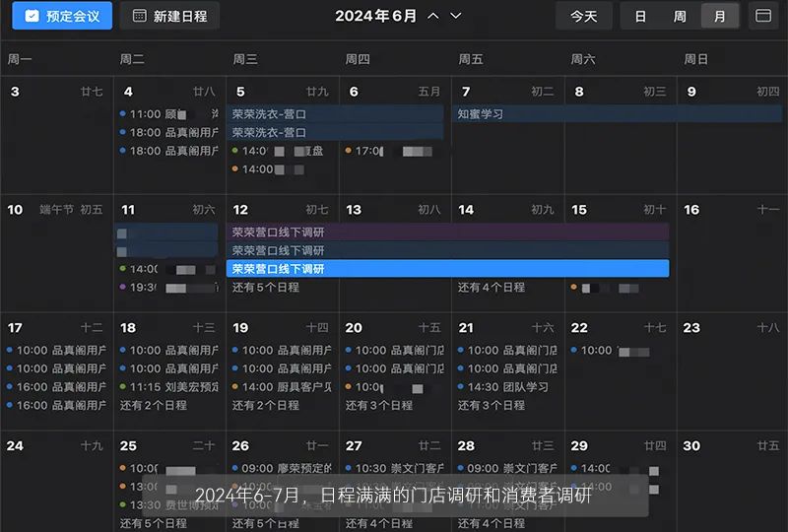Expand 还有2个日程 on June 18
This screenshot has width=788, height=532.
point(153,405)
